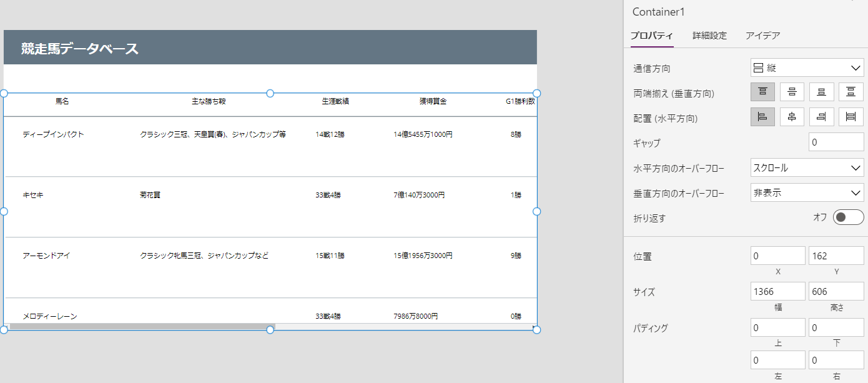Select the アーモンドアイ row name

(46, 256)
